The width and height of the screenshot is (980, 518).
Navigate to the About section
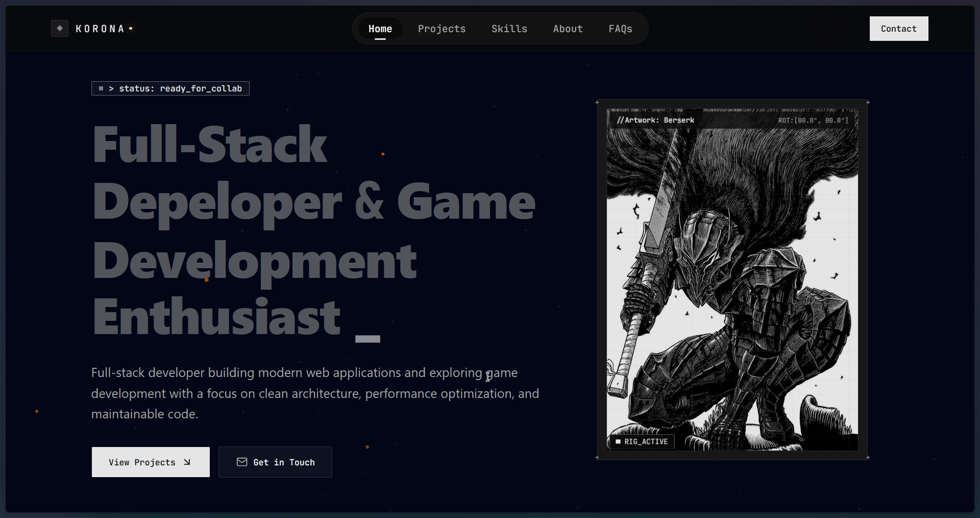568,29
